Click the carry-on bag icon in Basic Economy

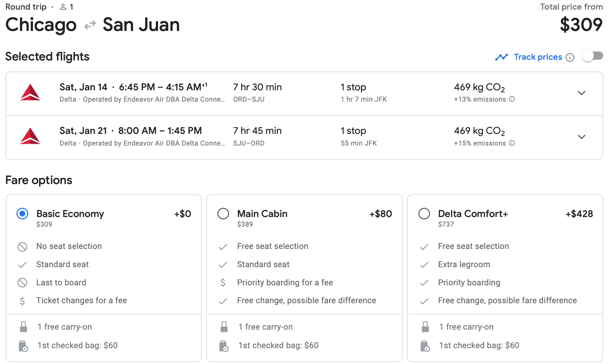tap(23, 327)
